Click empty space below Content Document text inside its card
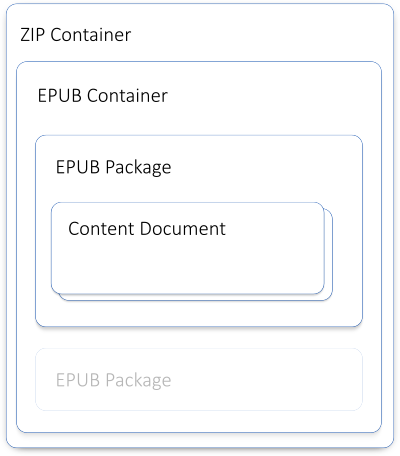 188,267
